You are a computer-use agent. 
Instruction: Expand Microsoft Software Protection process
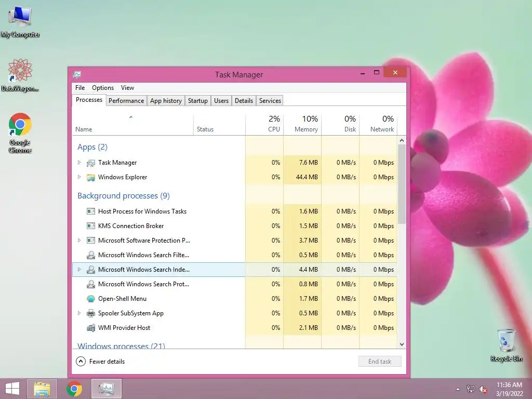pyautogui.click(x=79, y=240)
